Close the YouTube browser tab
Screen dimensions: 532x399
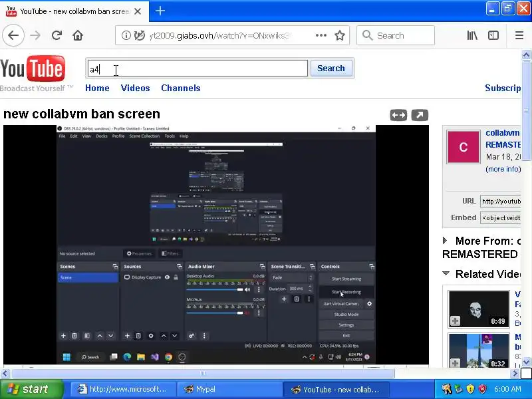pos(138,11)
